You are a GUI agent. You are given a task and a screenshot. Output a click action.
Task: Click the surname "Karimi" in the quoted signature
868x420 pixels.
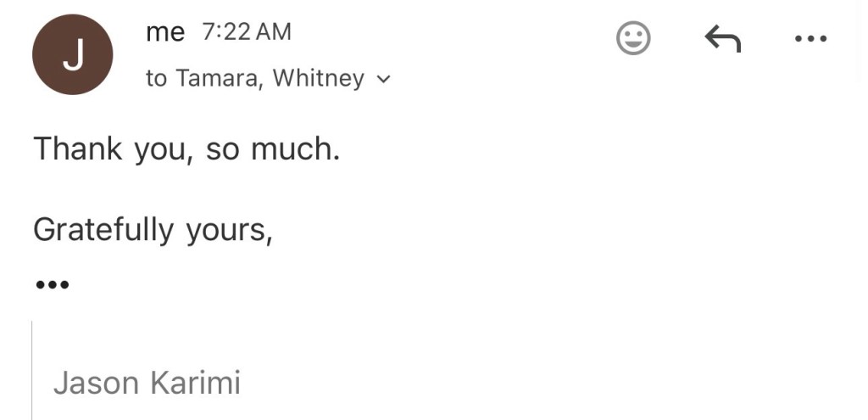point(195,383)
